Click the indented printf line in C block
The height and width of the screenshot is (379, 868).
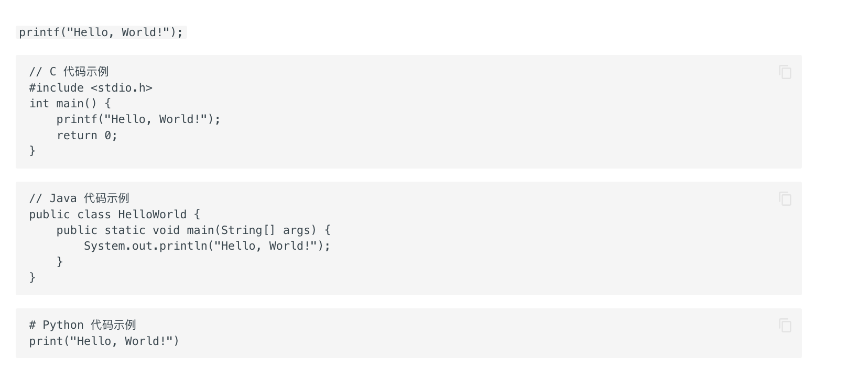click(x=138, y=119)
